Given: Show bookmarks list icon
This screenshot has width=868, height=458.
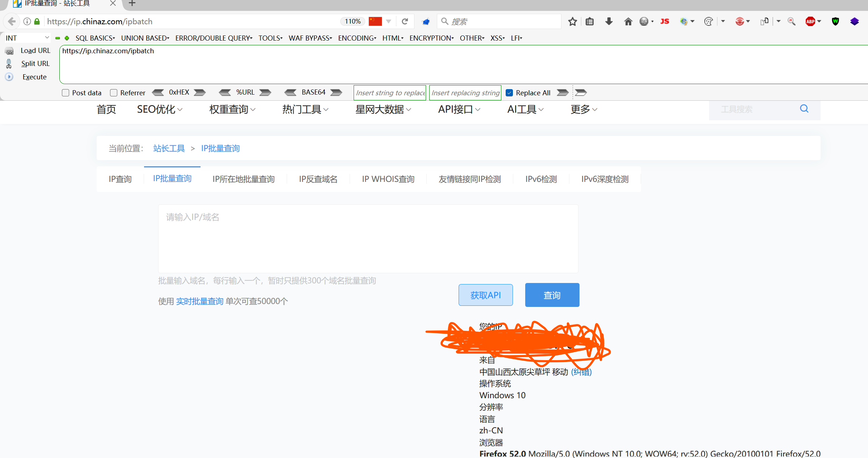Looking at the screenshot, I should (590, 22).
